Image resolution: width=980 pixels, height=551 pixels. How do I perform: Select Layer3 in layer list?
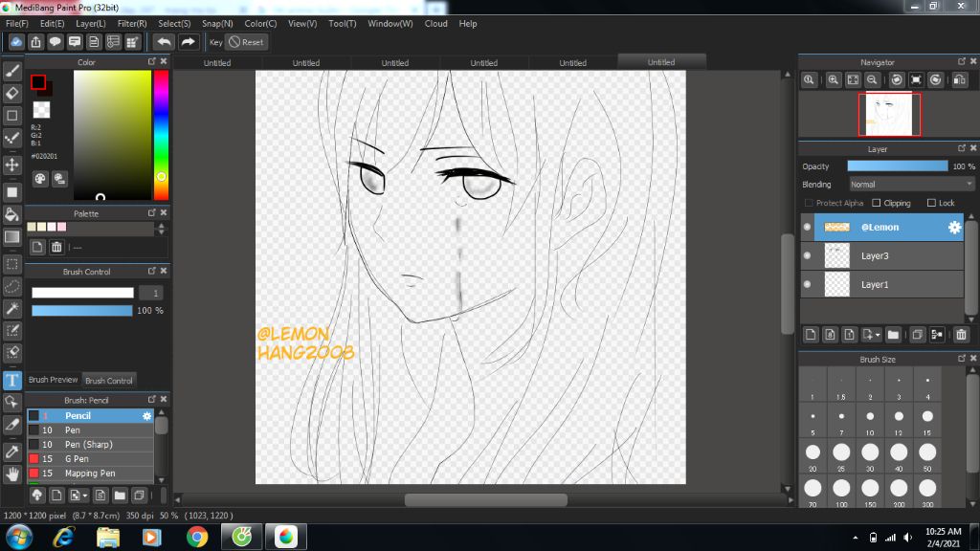[881, 256]
